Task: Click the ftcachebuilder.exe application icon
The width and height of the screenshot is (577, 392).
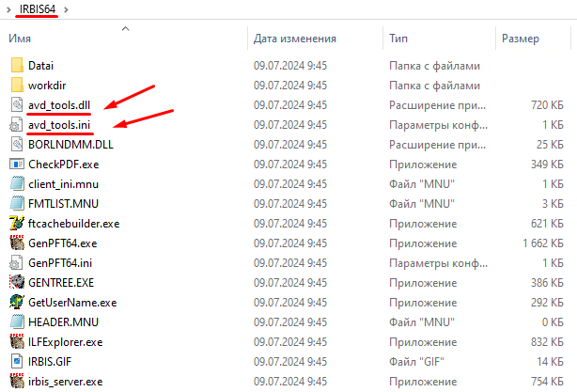Action: point(17,224)
